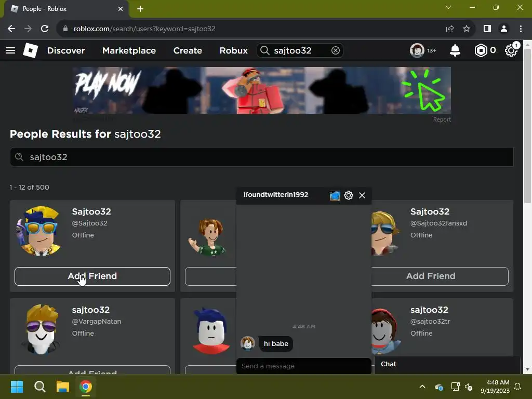532x399 pixels.
Task: Share this page from address bar
Action: (x=450, y=29)
